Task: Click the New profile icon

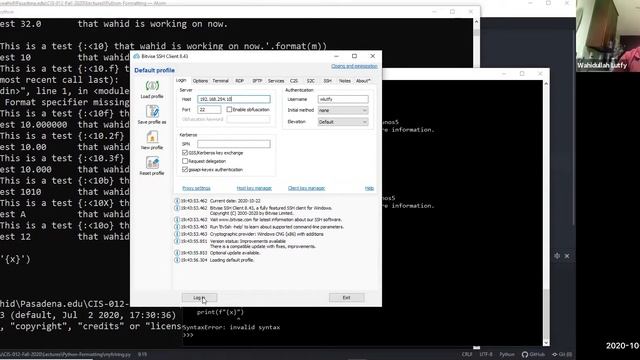Action: pyautogui.click(x=152, y=137)
